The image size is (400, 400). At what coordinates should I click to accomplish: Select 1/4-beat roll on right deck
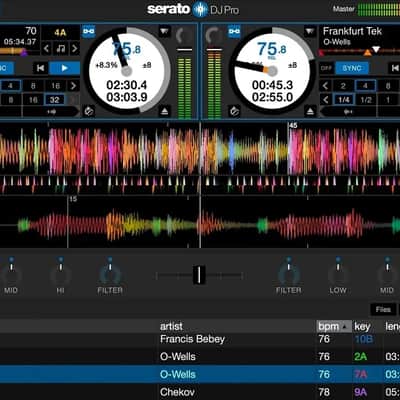point(344,100)
